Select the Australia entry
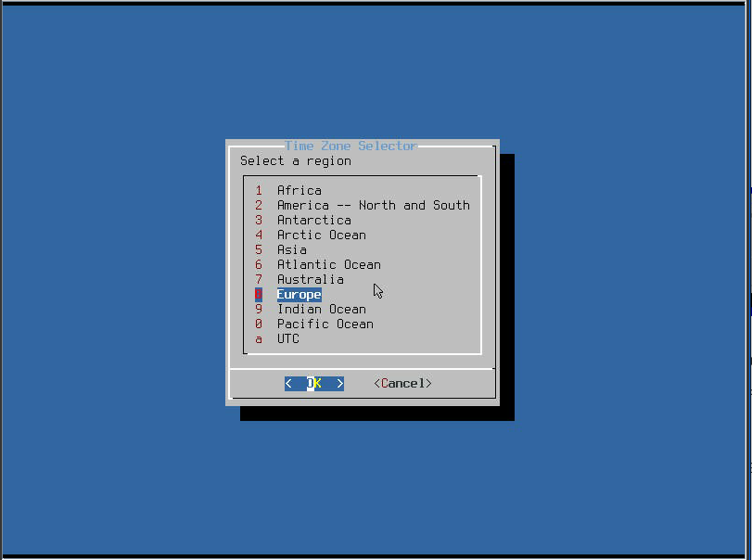Image resolution: width=752 pixels, height=560 pixels. click(311, 279)
